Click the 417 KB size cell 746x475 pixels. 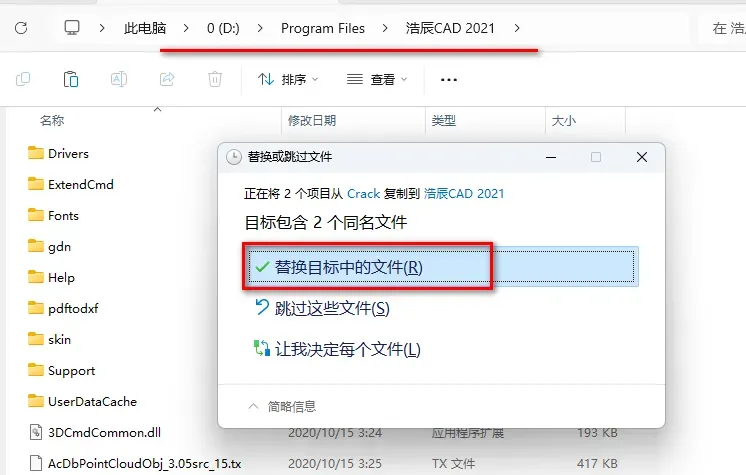tap(597, 464)
